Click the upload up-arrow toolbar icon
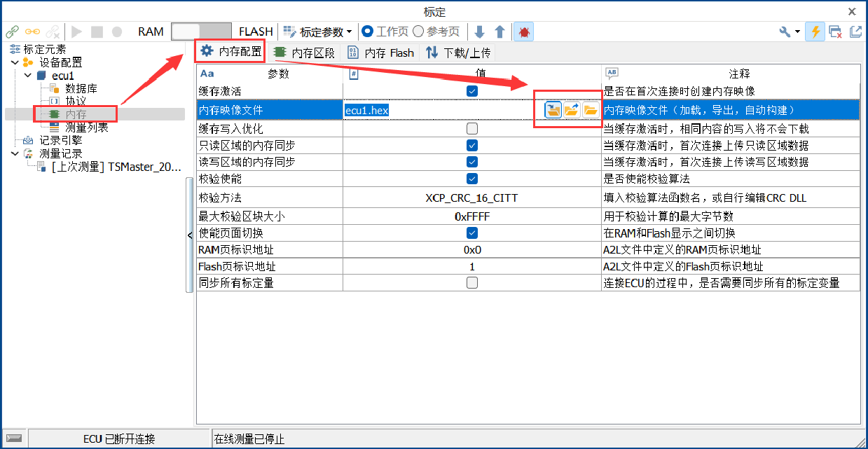 500,32
